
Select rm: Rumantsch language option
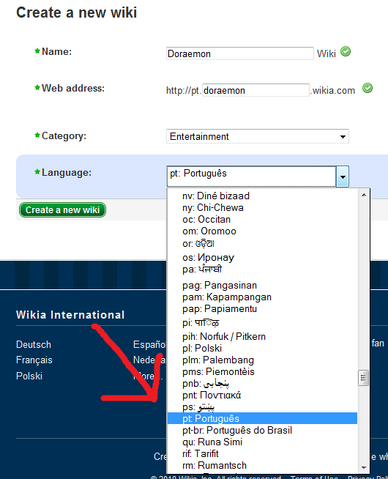pyautogui.click(x=214, y=465)
